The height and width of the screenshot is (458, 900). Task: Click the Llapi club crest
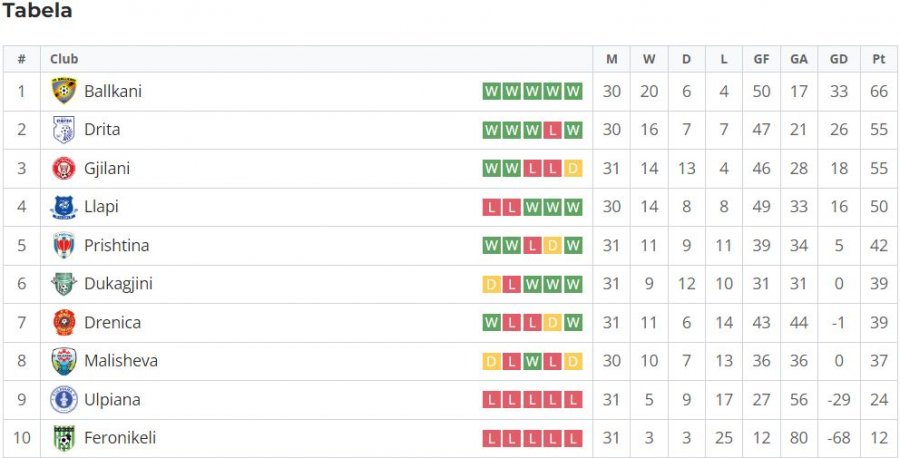click(x=64, y=207)
